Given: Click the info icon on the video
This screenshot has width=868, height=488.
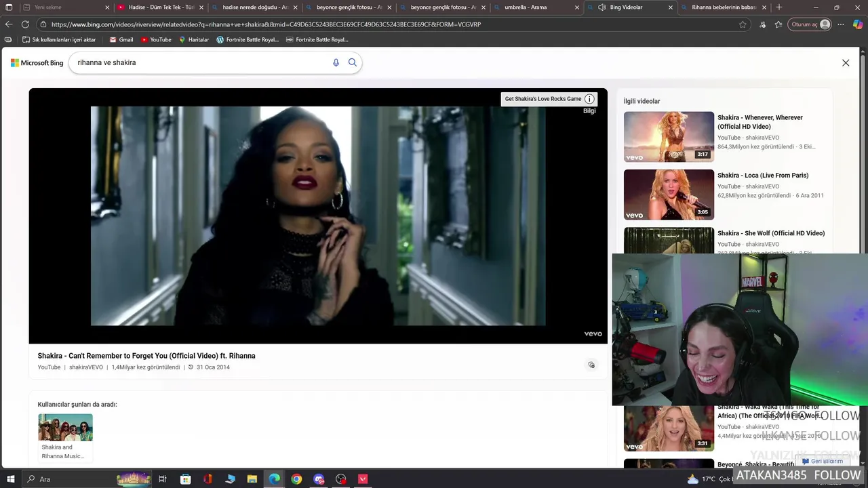Looking at the screenshot, I should pos(589,99).
